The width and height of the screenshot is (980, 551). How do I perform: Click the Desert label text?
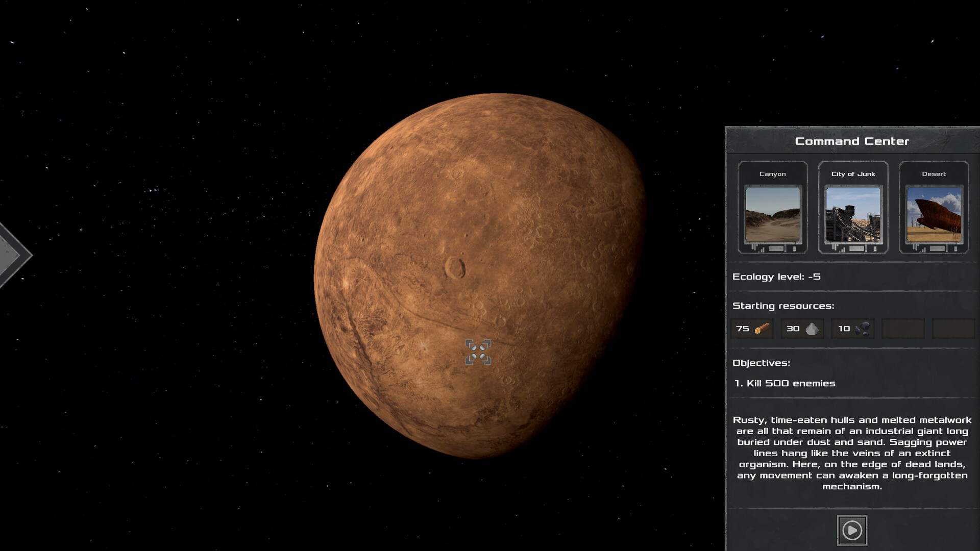[934, 174]
